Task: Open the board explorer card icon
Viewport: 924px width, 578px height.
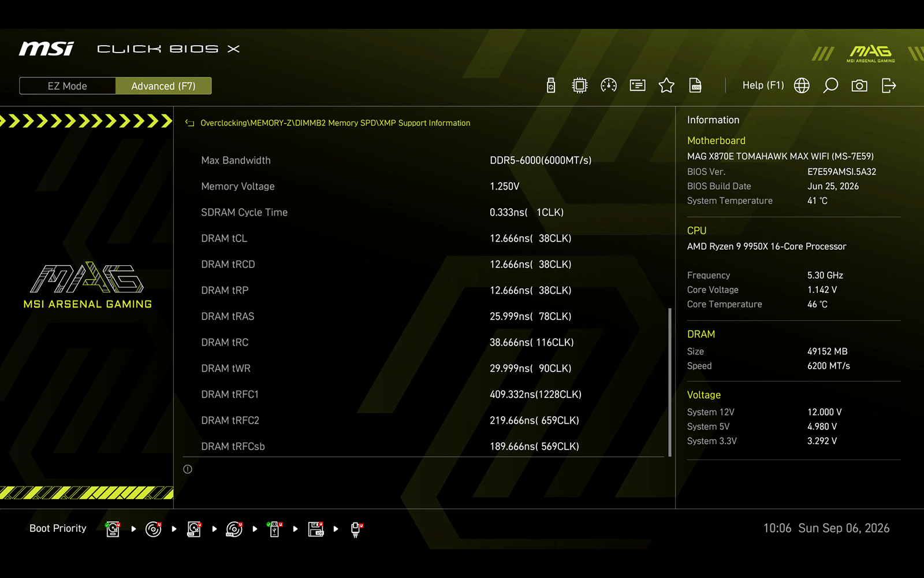Action: tap(638, 86)
